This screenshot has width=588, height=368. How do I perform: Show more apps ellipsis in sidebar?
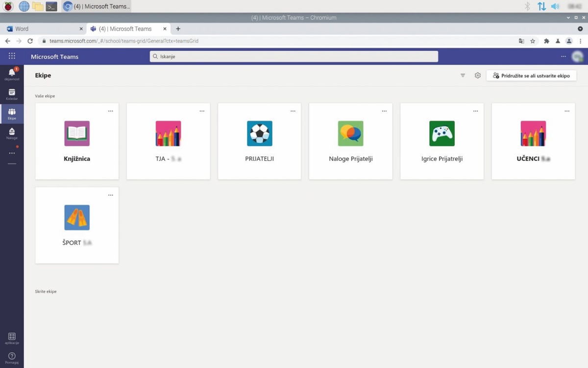coord(12,153)
